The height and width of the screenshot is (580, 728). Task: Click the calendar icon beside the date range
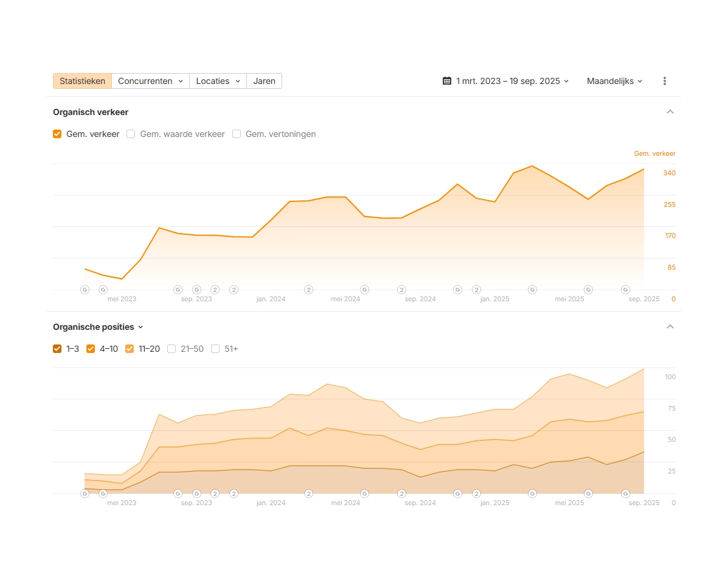pos(447,81)
